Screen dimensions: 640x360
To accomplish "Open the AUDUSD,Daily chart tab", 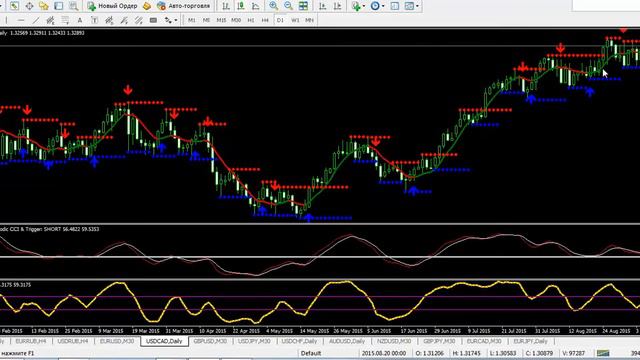I will 347,341.
